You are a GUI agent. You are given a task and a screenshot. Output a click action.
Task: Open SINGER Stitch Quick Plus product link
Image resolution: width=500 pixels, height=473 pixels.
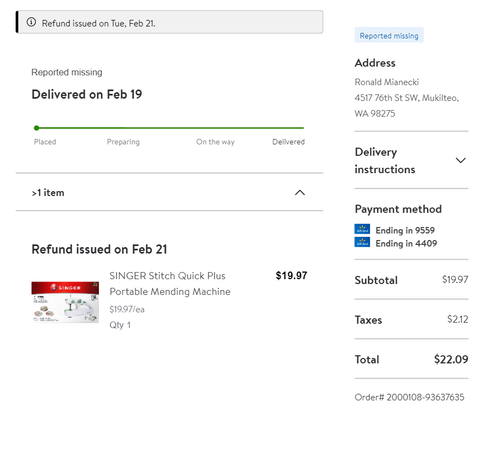pyautogui.click(x=170, y=284)
